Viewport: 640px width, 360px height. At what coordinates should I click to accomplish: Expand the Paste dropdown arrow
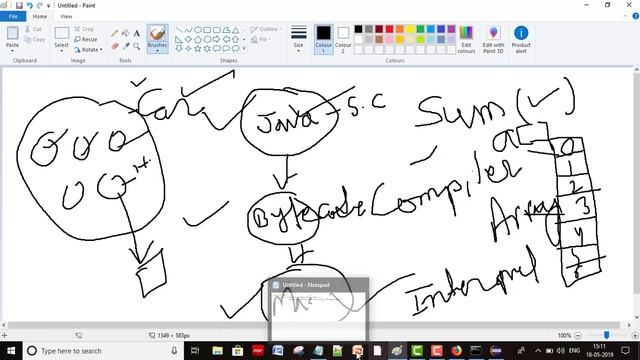click(12, 51)
